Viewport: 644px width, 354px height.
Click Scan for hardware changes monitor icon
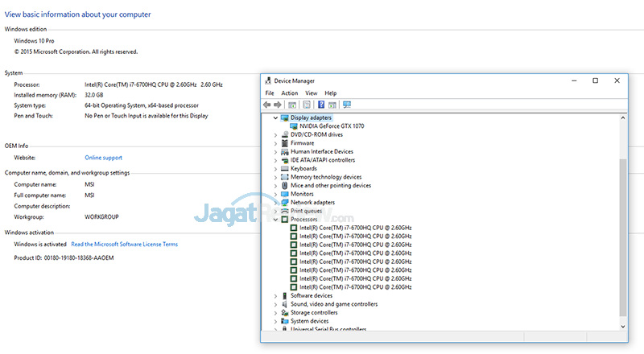(x=347, y=105)
